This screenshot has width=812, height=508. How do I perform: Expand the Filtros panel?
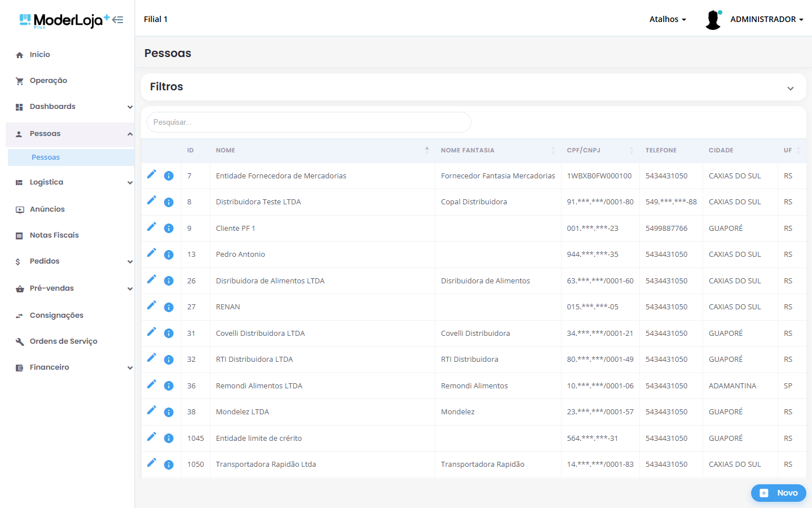tap(791, 88)
